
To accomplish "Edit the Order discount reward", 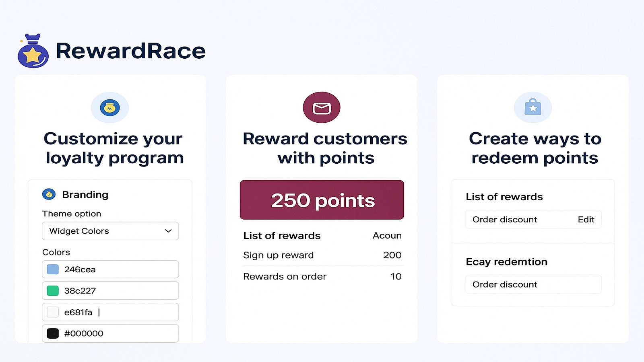I will (586, 220).
